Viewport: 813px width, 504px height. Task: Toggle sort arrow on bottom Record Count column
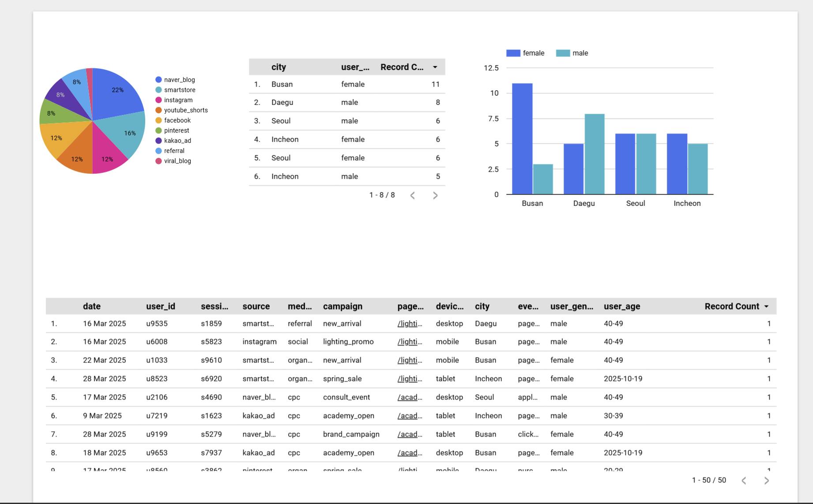[766, 306]
